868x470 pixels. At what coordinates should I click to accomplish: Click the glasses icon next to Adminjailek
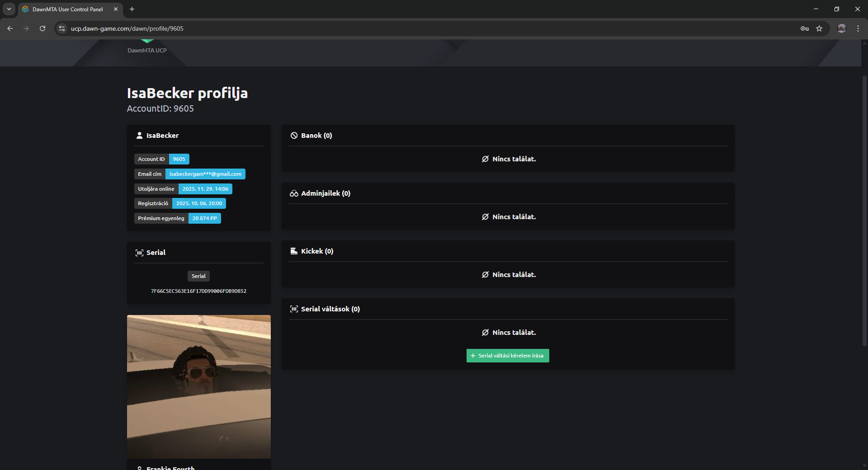point(294,193)
